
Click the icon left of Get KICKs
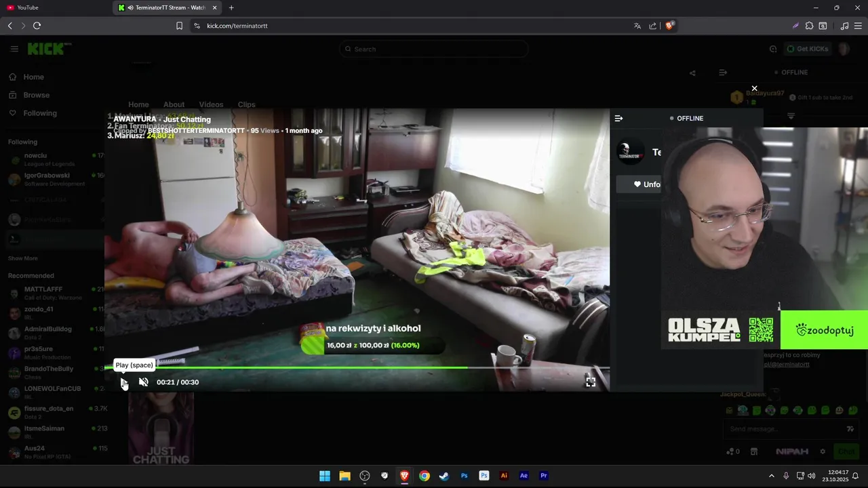(773, 49)
